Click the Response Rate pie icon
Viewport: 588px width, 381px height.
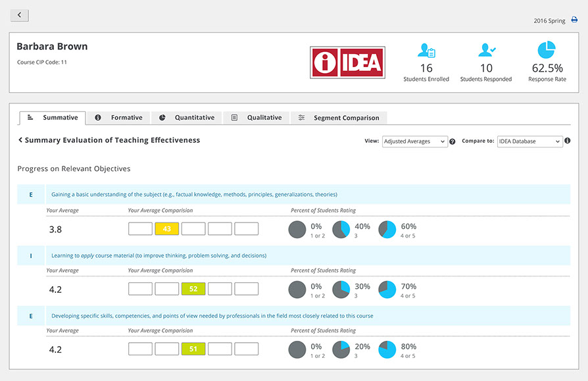coord(547,50)
